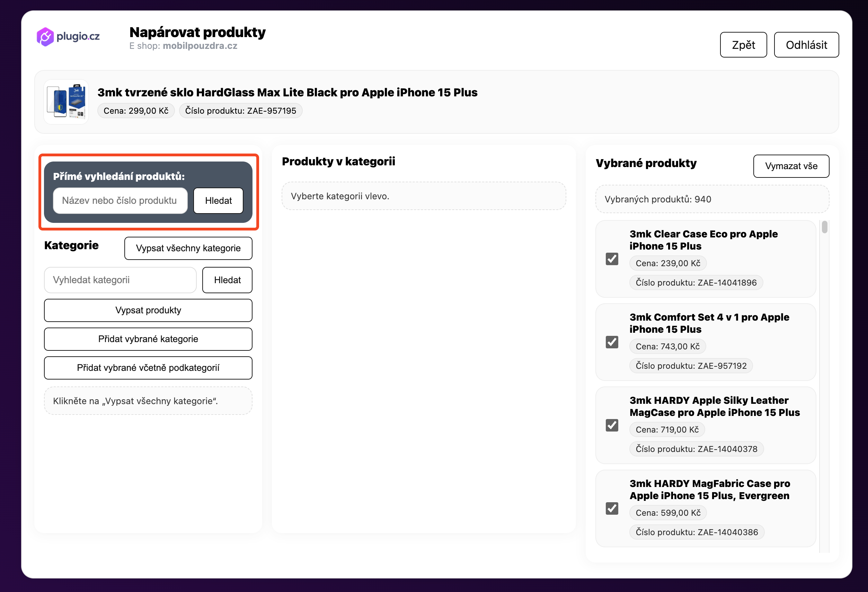868x592 pixels.
Task: Uncheck the 3mk Comfort Set 4 v 1 product
Action: (x=612, y=342)
